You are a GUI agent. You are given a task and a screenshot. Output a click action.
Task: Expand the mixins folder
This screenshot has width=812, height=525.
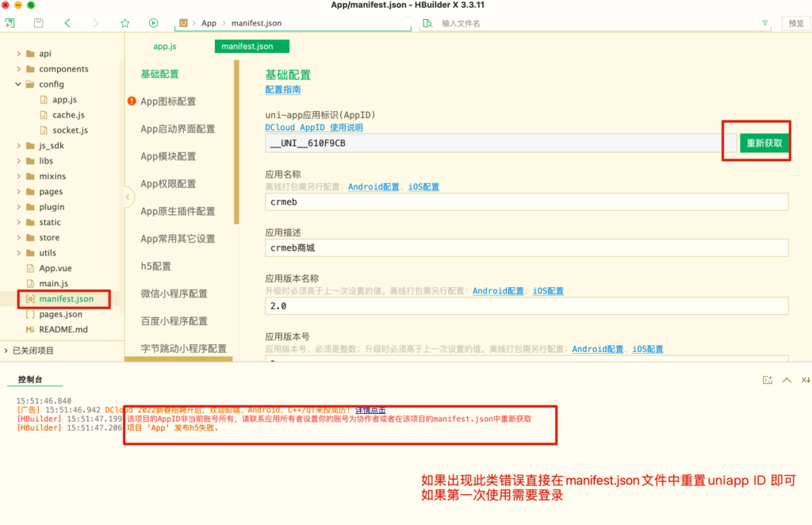point(19,176)
